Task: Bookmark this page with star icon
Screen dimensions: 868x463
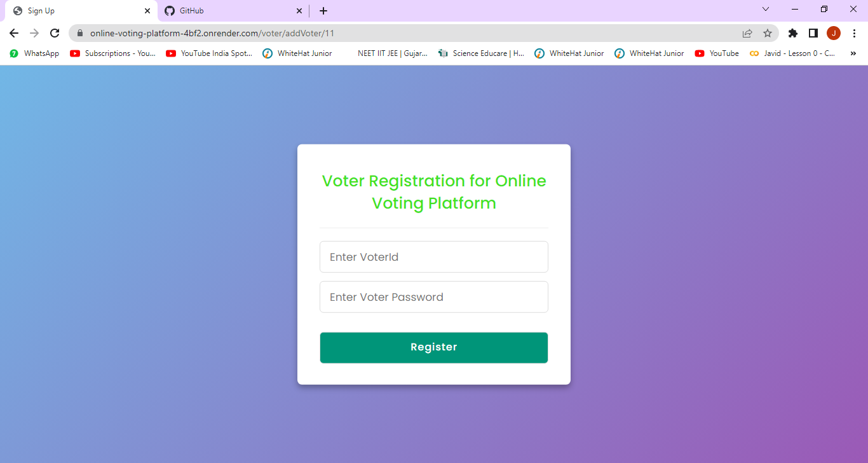Action: (x=768, y=33)
